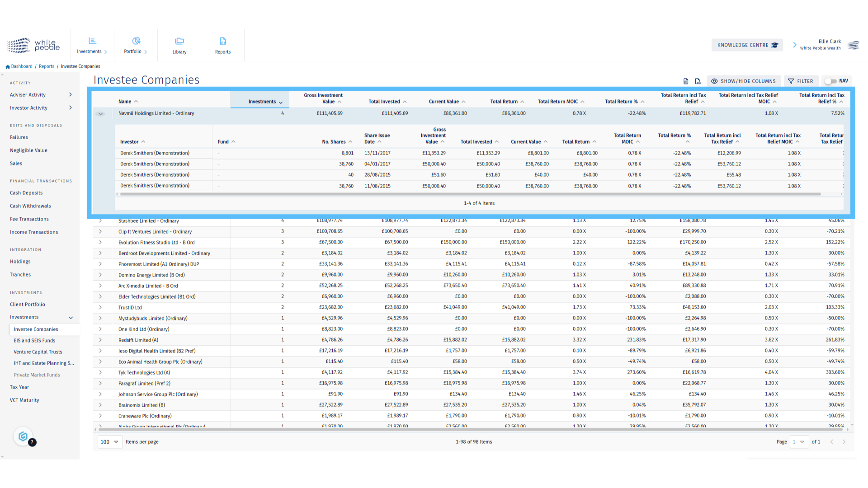Open the Portfolio pie chart icon
868x488 pixels.
point(136,41)
